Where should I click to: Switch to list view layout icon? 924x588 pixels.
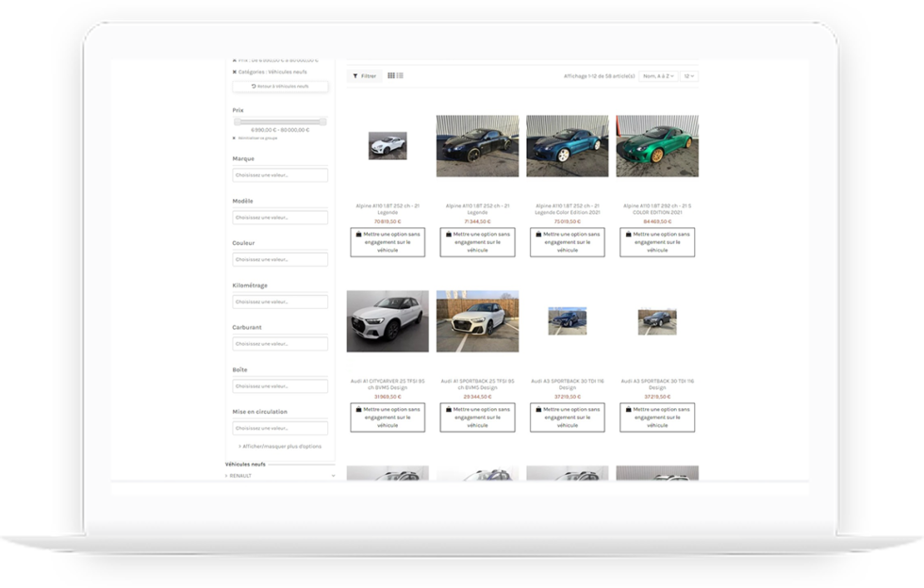click(x=400, y=76)
